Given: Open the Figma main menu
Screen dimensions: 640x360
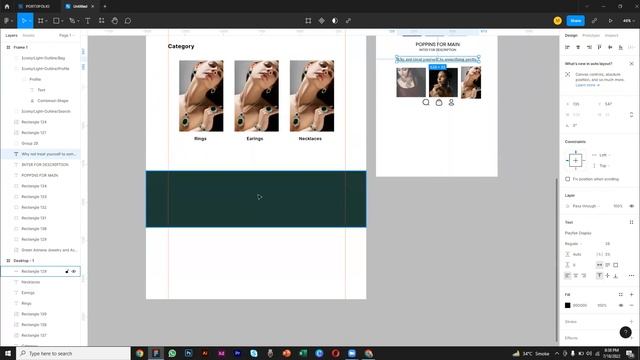Looking at the screenshot, I should [x=8, y=20].
